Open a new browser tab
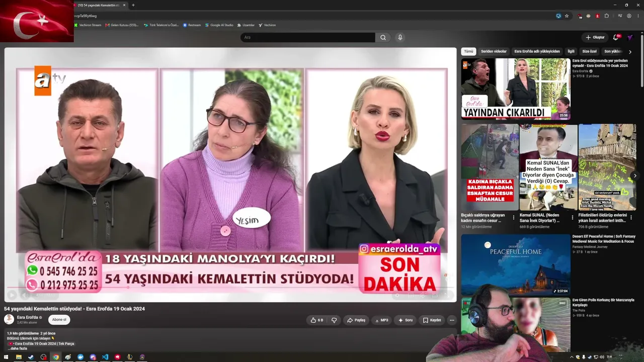The image size is (644, 362). (133, 5)
